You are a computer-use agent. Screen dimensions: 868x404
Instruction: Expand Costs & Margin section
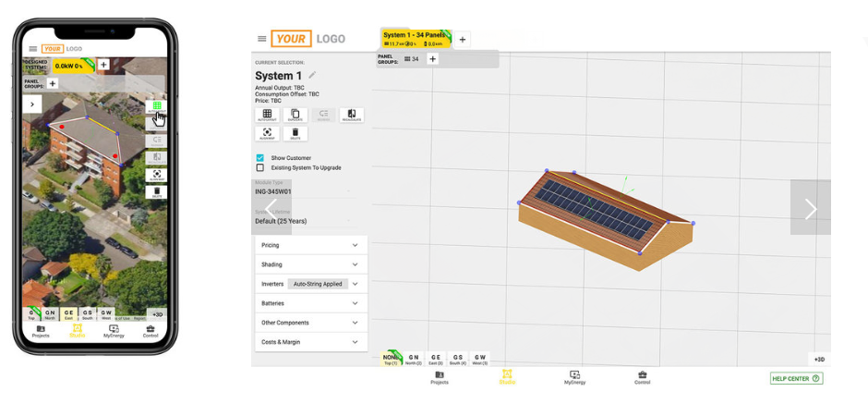click(x=311, y=342)
